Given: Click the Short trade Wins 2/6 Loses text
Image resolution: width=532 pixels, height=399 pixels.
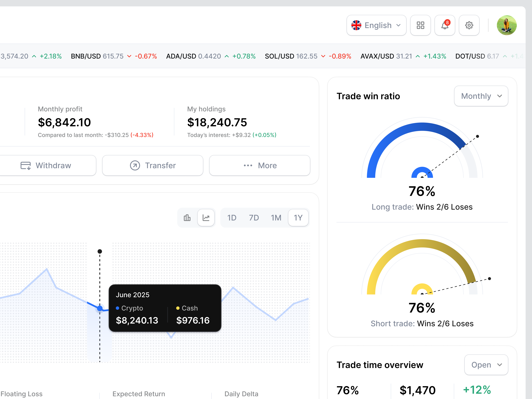Looking at the screenshot, I should click(x=422, y=323).
